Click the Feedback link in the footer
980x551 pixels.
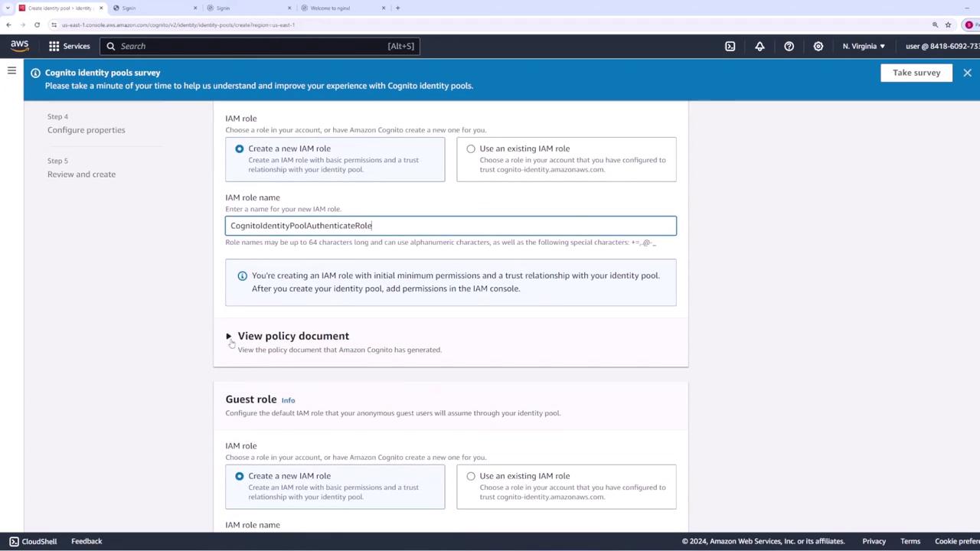(x=87, y=541)
